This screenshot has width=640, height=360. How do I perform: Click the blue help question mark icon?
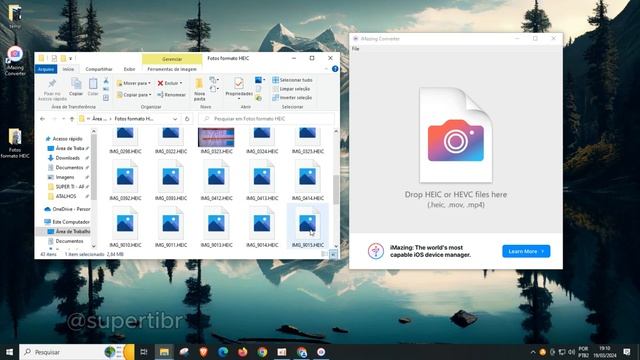pos(335,69)
